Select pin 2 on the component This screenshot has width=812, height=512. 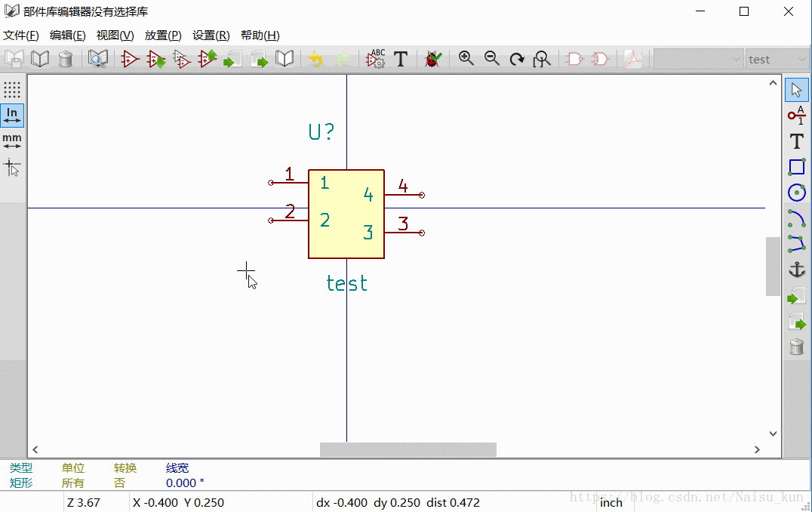tap(288, 221)
